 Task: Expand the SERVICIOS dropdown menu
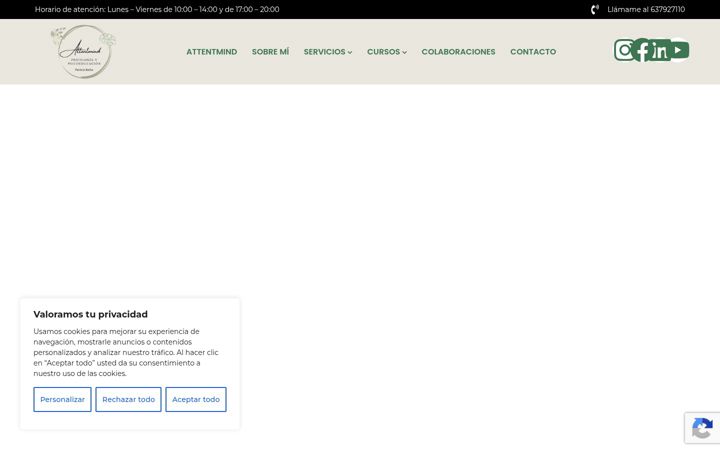click(x=328, y=52)
